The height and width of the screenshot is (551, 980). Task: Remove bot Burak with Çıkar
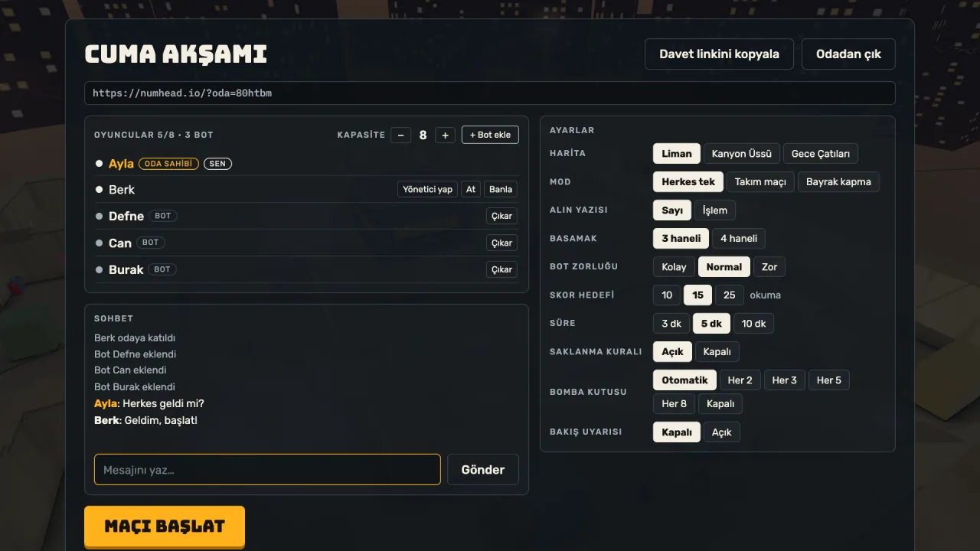pyautogui.click(x=501, y=269)
